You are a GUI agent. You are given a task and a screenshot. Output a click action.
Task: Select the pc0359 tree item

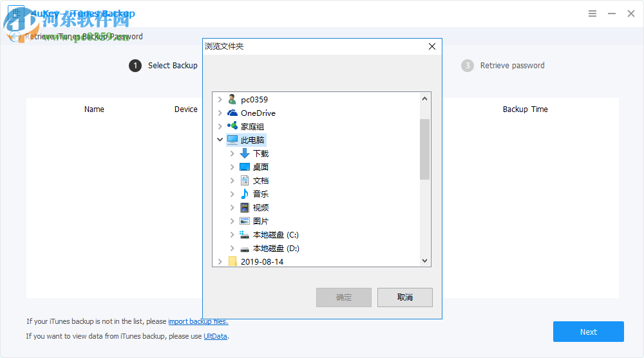coord(254,100)
